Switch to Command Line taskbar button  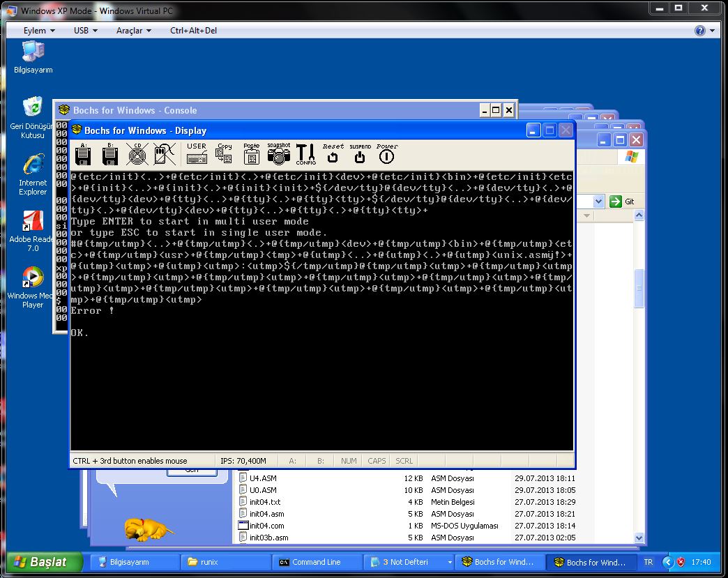pos(317,562)
